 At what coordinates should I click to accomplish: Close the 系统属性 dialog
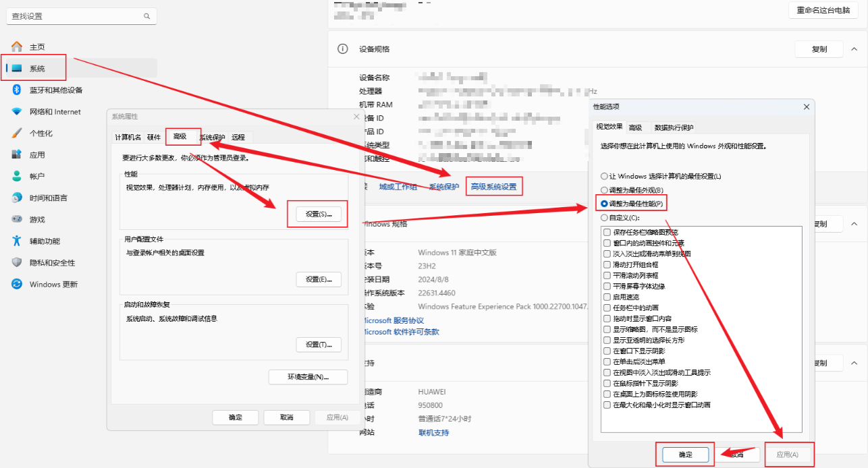click(x=356, y=117)
